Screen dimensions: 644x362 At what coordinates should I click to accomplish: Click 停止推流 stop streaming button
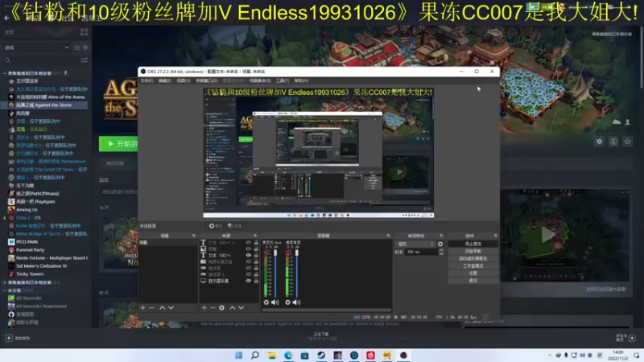coord(473,244)
